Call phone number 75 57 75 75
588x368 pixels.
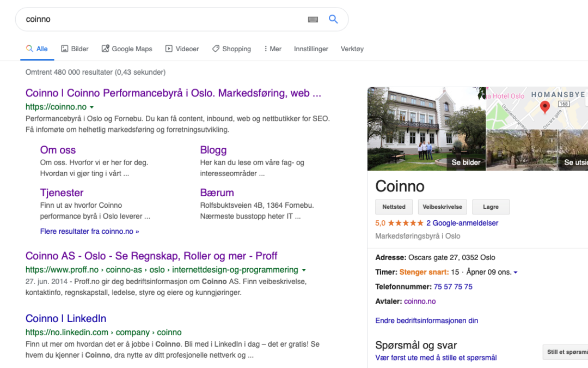pos(453,287)
